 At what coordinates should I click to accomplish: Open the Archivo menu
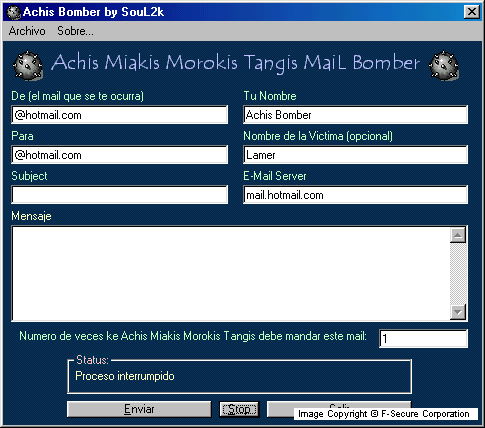[x=27, y=31]
